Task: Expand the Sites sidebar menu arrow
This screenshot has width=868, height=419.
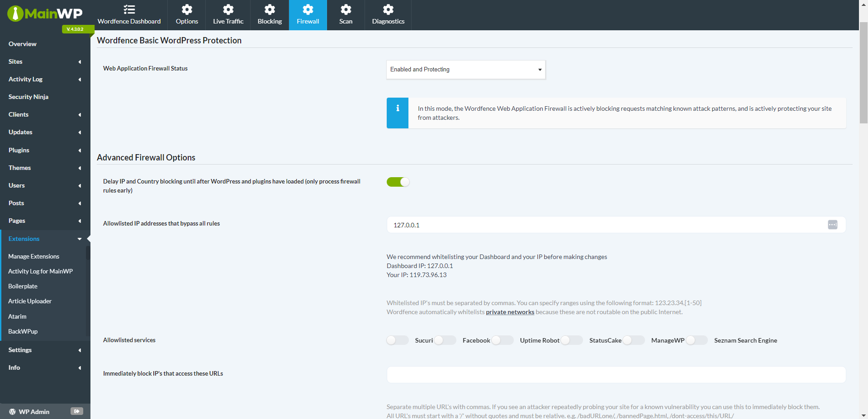Action: tap(80, 62)
